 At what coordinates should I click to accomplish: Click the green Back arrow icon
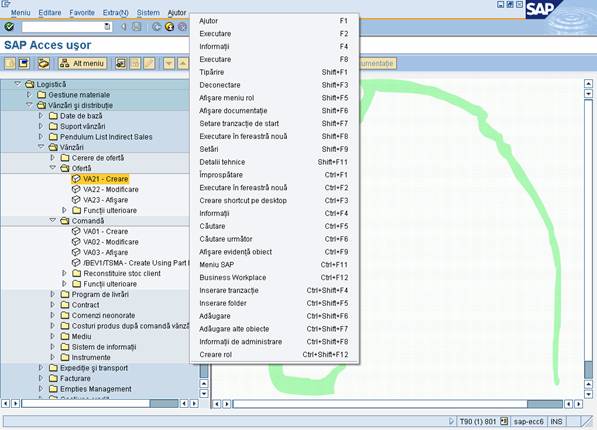[156, 27]
